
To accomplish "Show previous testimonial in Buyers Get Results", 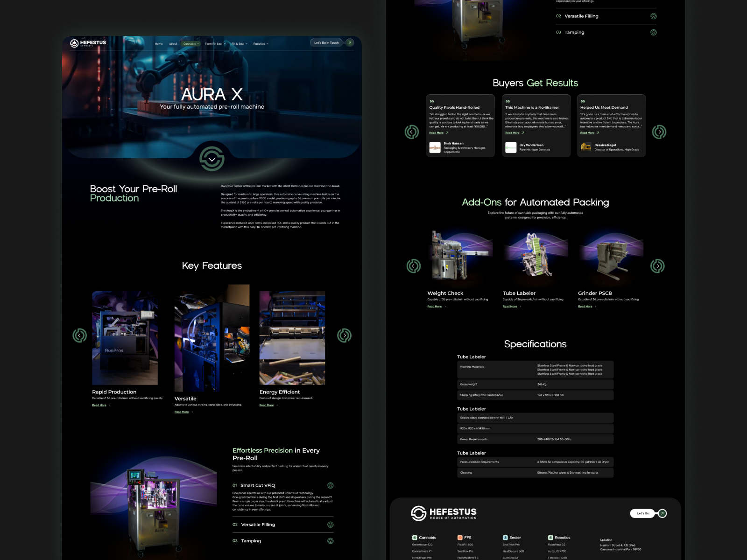I will 411,132.
